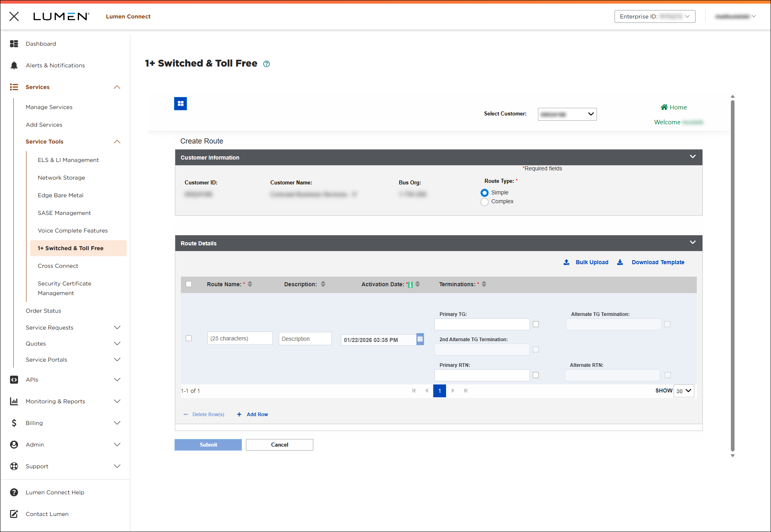This screenshot has width=771, height=532.
Task: Open Network Storage
Action: (x=61, y=178)
